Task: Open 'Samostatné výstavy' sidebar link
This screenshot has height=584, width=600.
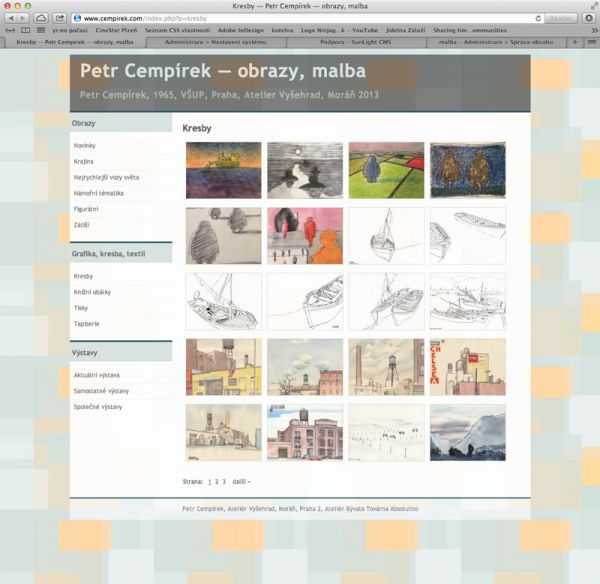Action: coord(101,391)
